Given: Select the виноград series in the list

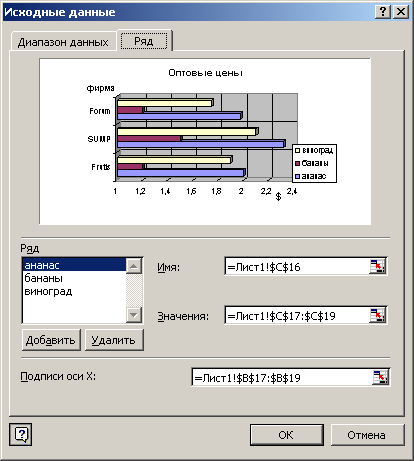Looking at the screenshot, I should pyautogui.click(x=74, y=291).
